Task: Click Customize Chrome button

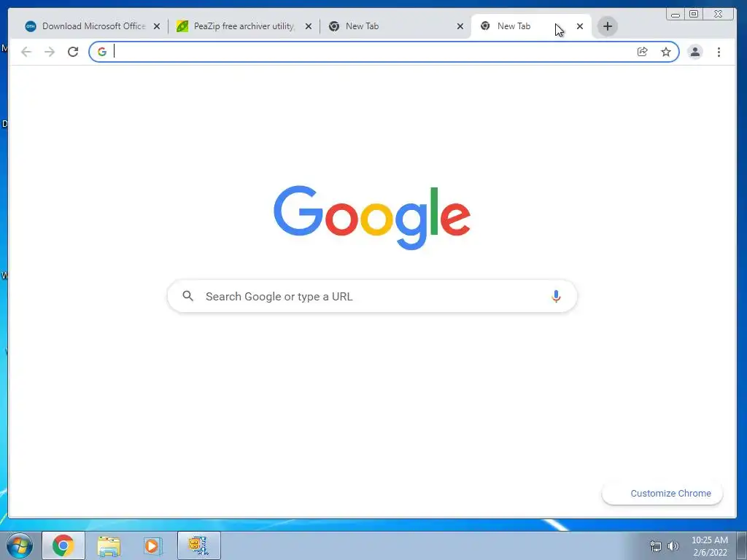Action: click(662, 494)
